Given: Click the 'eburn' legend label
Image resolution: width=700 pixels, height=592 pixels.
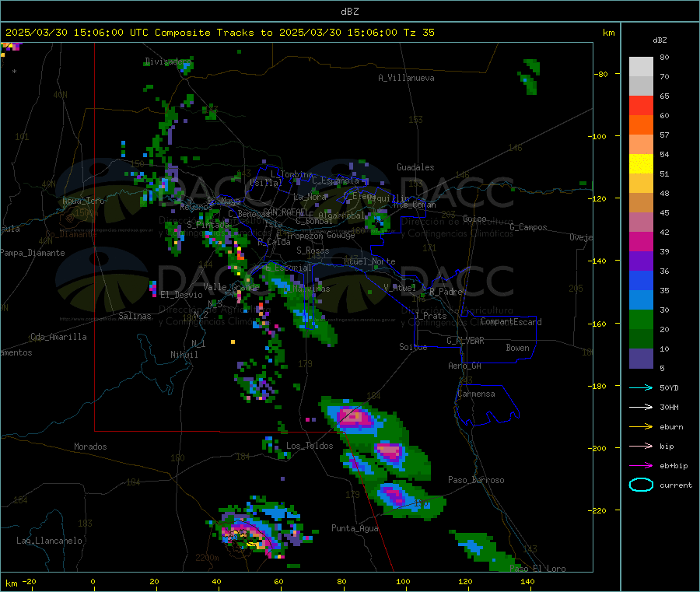Looking at the screenshot, I should [x=671, y=427].
